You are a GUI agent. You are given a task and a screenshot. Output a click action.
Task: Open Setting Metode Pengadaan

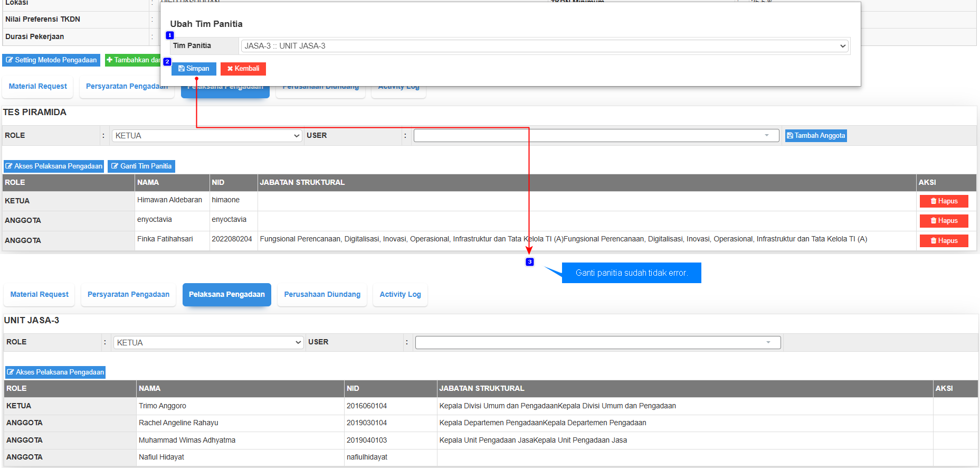(51, 60)
